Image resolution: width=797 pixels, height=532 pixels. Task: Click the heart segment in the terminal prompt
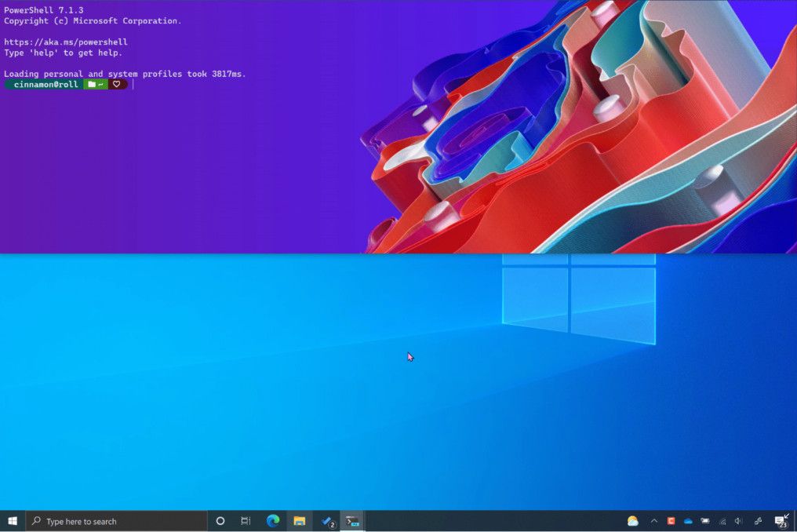click(116, 84)
